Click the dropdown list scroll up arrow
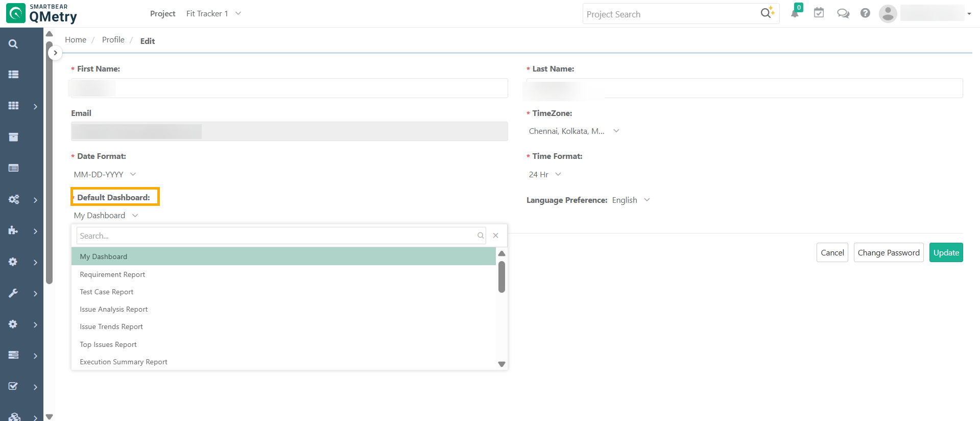The width and height of the screenshot is (980, 421). [501, 253]
